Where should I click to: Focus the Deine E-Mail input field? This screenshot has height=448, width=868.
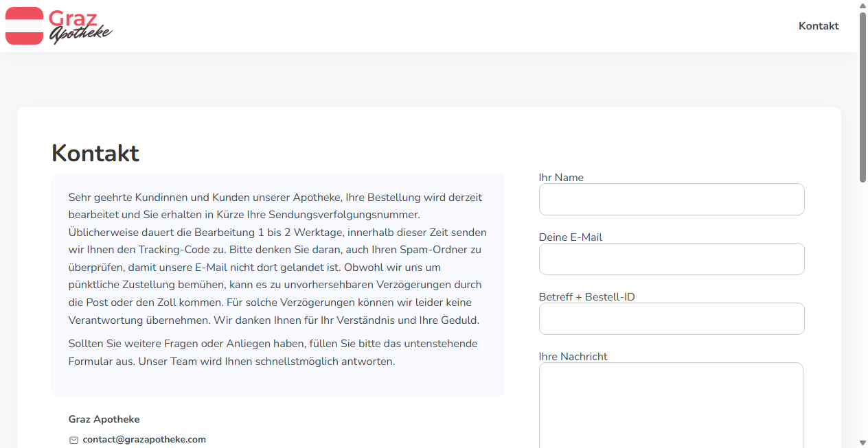point(672,259)
